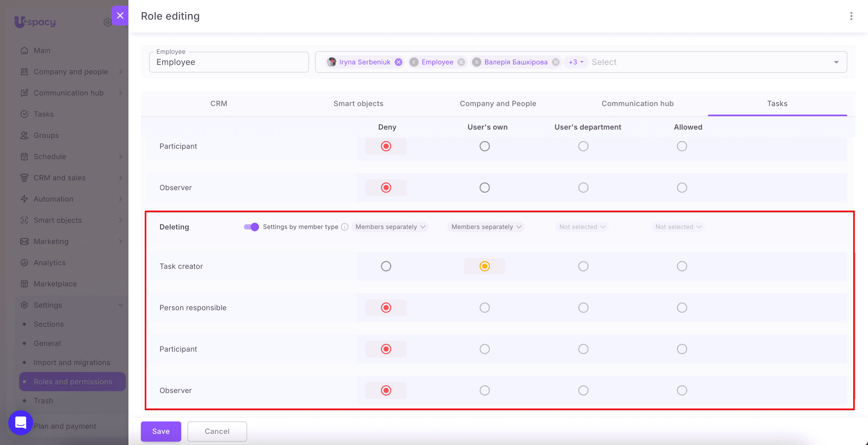This screenshot has height=445, width=868.
Task: Switch to the Communication hub tab
Action: pos(638,104)
